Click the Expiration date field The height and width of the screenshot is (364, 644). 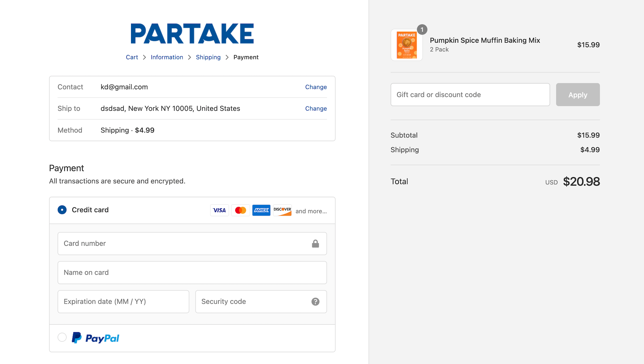coord(123,302)
